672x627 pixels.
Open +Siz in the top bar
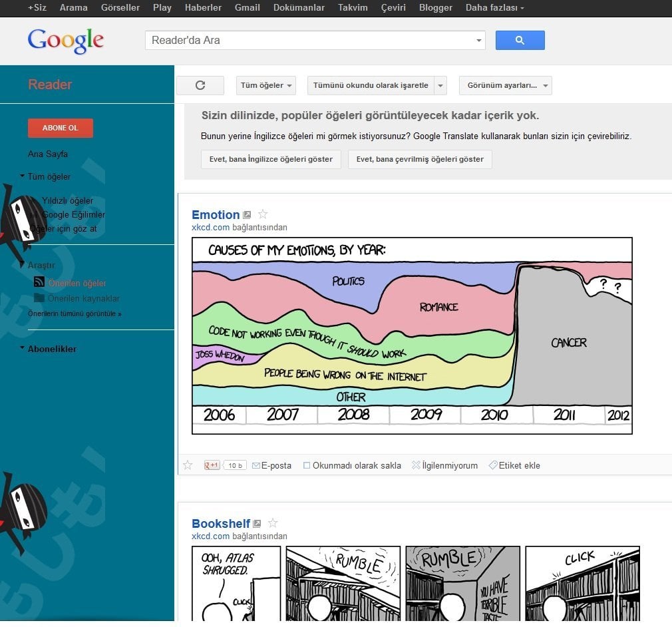click(x=37, y=8)
